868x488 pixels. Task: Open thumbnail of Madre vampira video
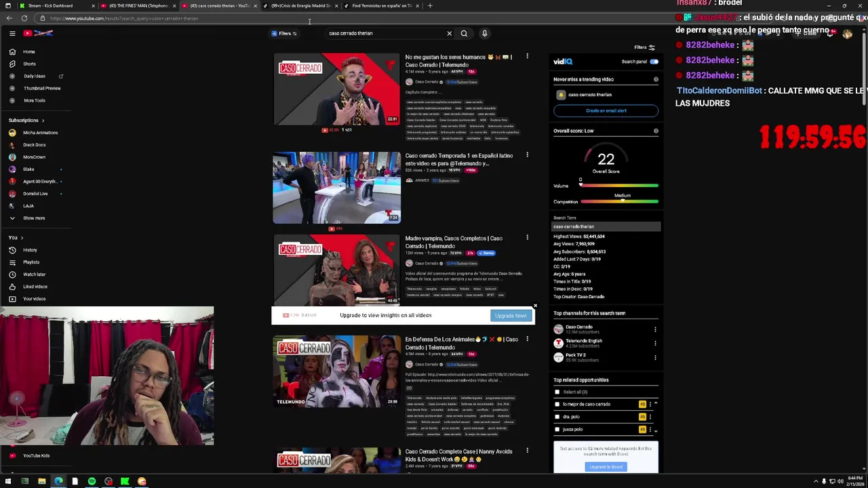336,270
